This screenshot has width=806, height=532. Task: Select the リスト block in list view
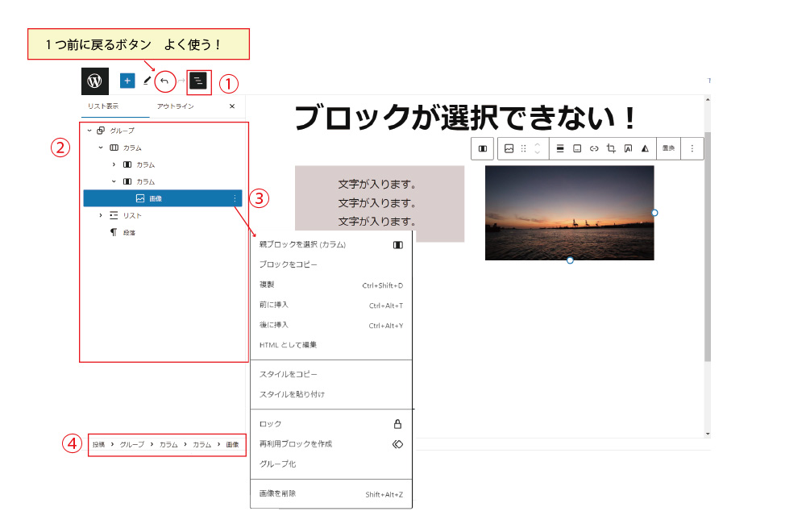pyautogui.click(x=132, y=215)
